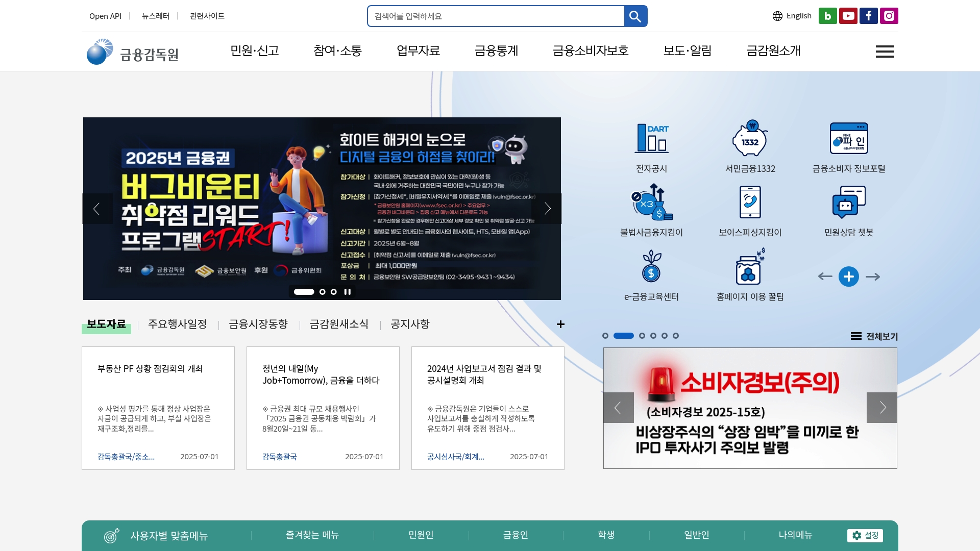Open the 뉴스레터 link
Viewport: 980px width, 551px height.
[x=156, y=16]
